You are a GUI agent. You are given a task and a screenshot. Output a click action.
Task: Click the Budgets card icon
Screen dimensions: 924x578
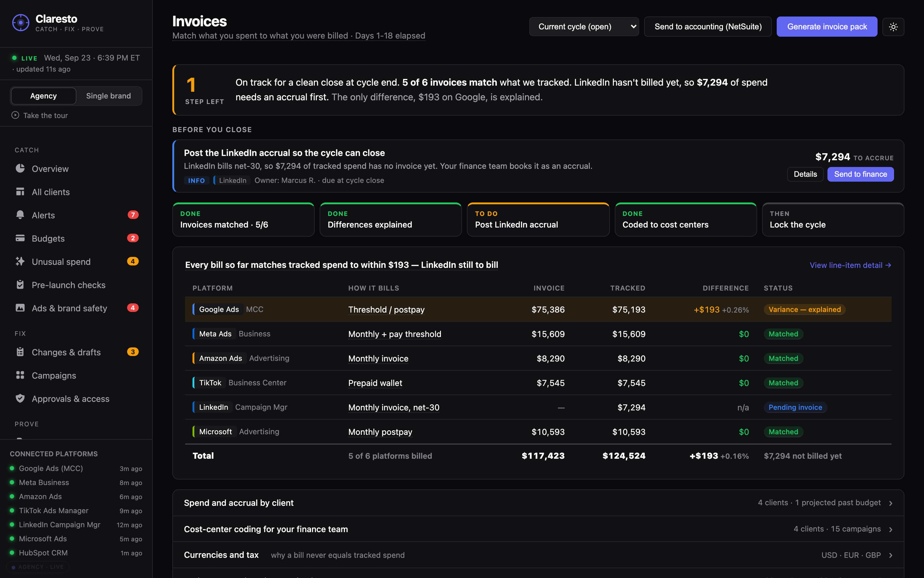(20, 238)
